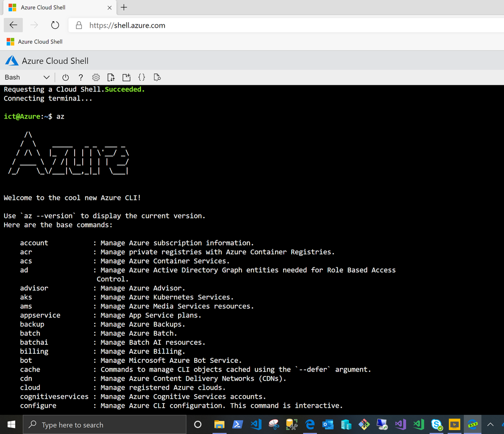Open the database tools icon on taskbar
This screenshot has height=434, width=504.
[x=292, y=425]
